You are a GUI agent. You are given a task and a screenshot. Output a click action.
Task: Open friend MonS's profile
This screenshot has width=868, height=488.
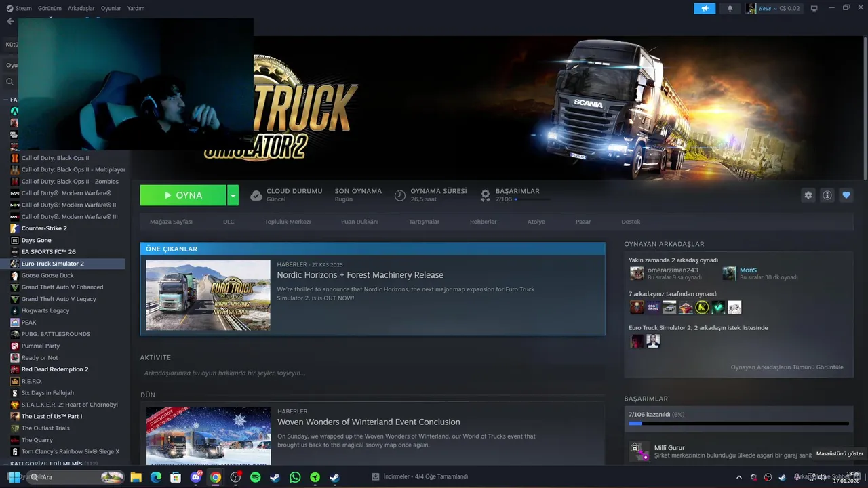pyautogui.click(x=748, y=270)
